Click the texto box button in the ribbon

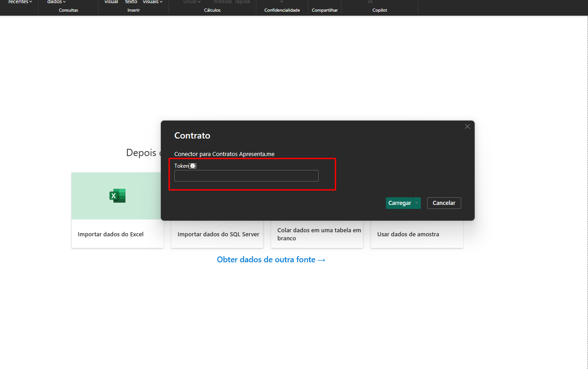(131, 2)
